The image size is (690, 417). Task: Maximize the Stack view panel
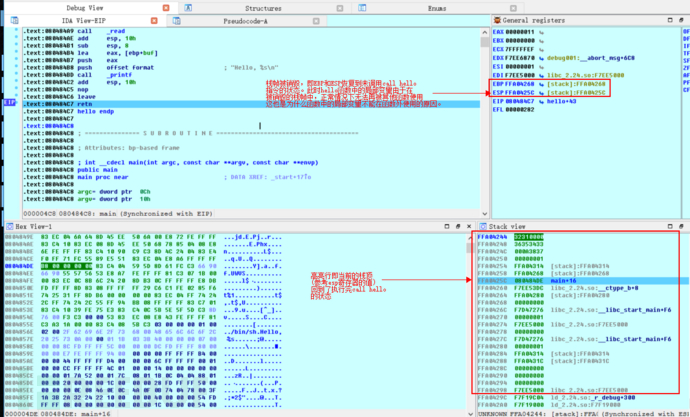[670, 226]
